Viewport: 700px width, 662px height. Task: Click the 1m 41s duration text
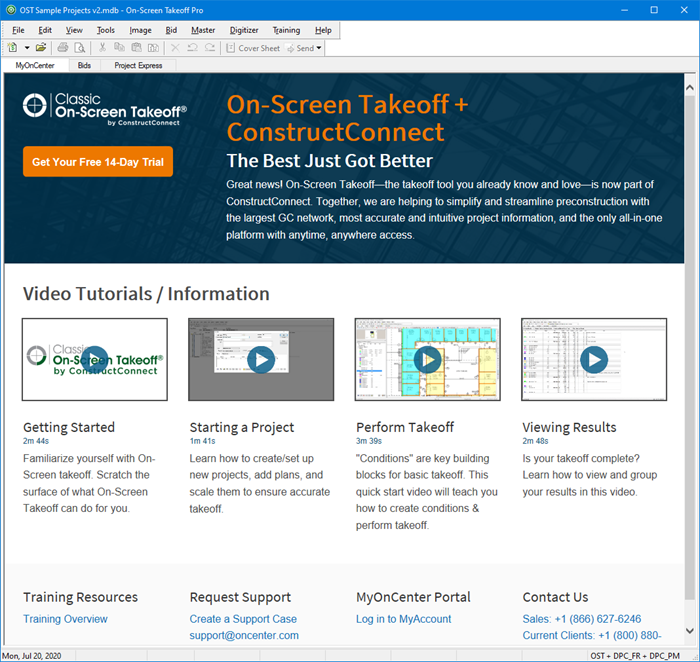(x=202, y=441)
